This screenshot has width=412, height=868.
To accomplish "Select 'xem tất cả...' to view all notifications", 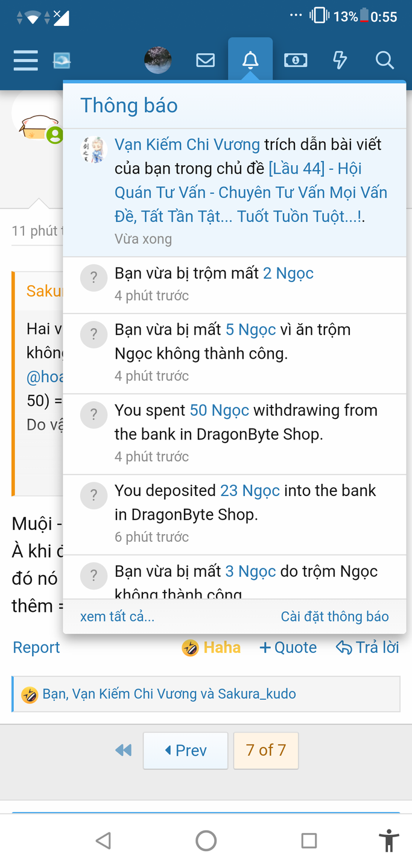I will tap(117, 617).
